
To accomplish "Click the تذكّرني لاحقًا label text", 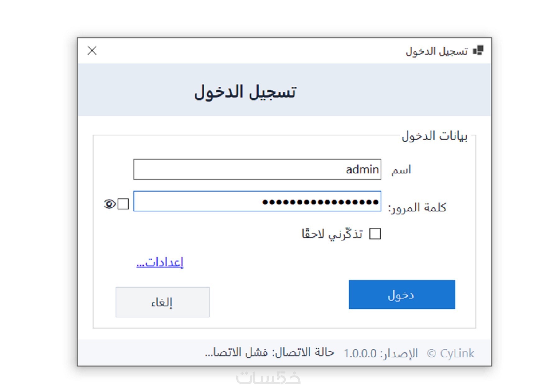I will coord(332,234).
